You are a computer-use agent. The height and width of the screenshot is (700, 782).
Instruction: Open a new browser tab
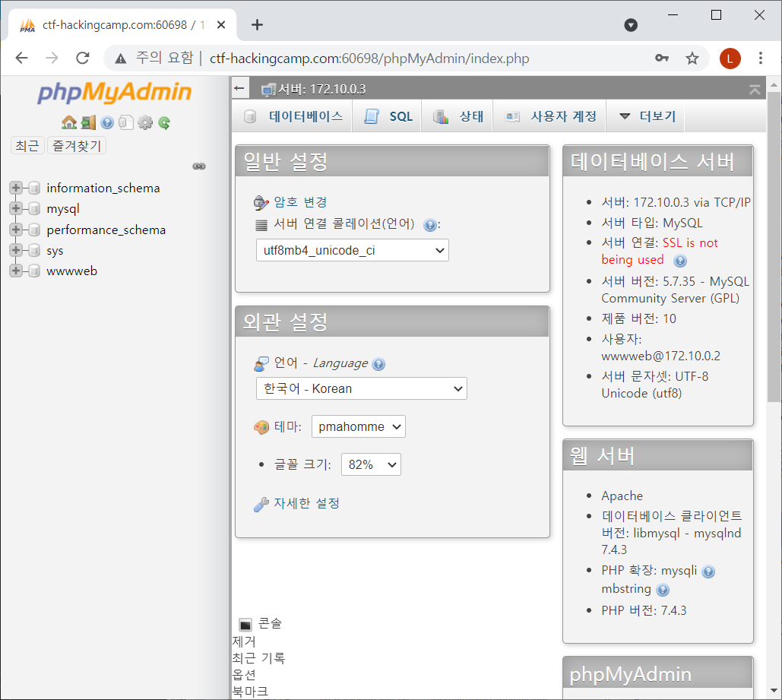(257, 24)
